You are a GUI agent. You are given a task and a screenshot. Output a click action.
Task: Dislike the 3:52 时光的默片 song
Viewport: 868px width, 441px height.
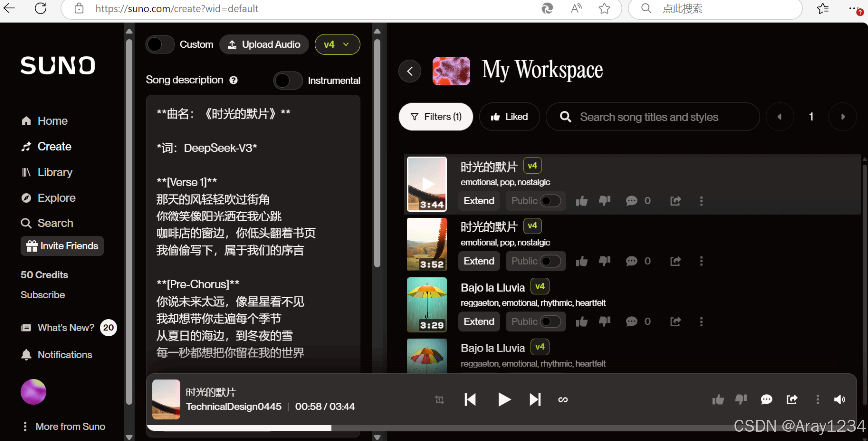(x=605, y=261)
